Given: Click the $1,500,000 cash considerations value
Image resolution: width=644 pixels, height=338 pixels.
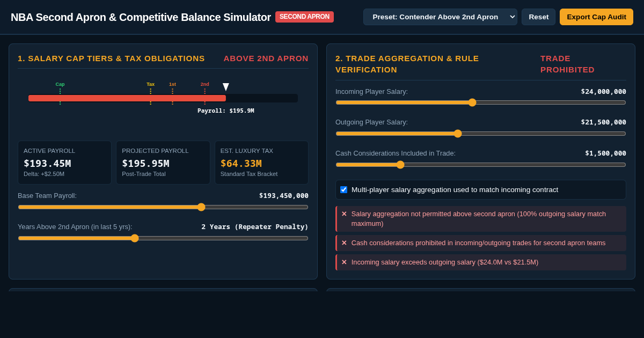Looking at the screenshot, I should point(605,153).
